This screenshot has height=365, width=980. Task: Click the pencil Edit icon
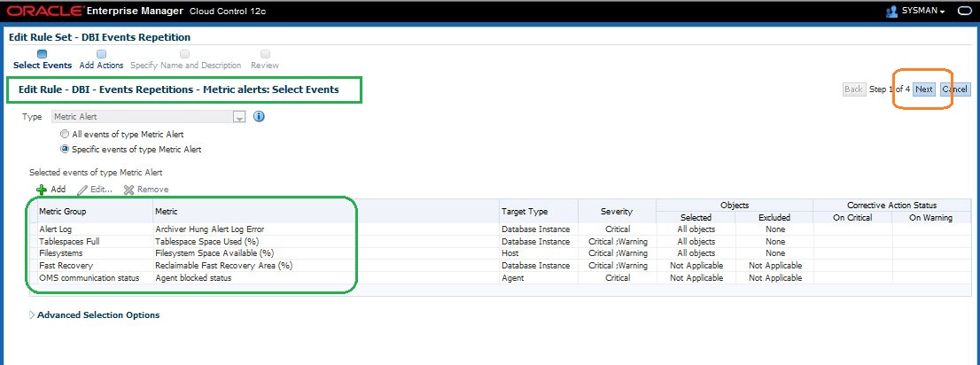pos(82,190)
